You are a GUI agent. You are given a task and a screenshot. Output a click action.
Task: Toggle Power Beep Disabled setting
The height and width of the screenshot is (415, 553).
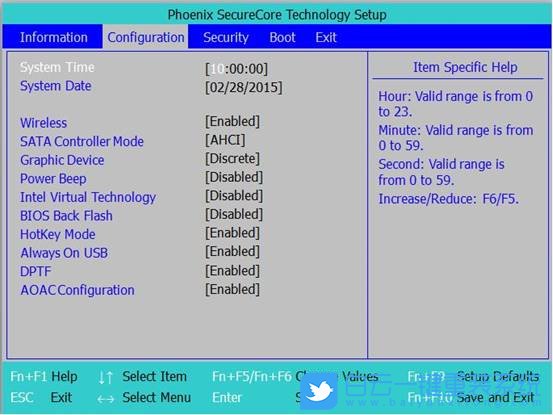234,177
